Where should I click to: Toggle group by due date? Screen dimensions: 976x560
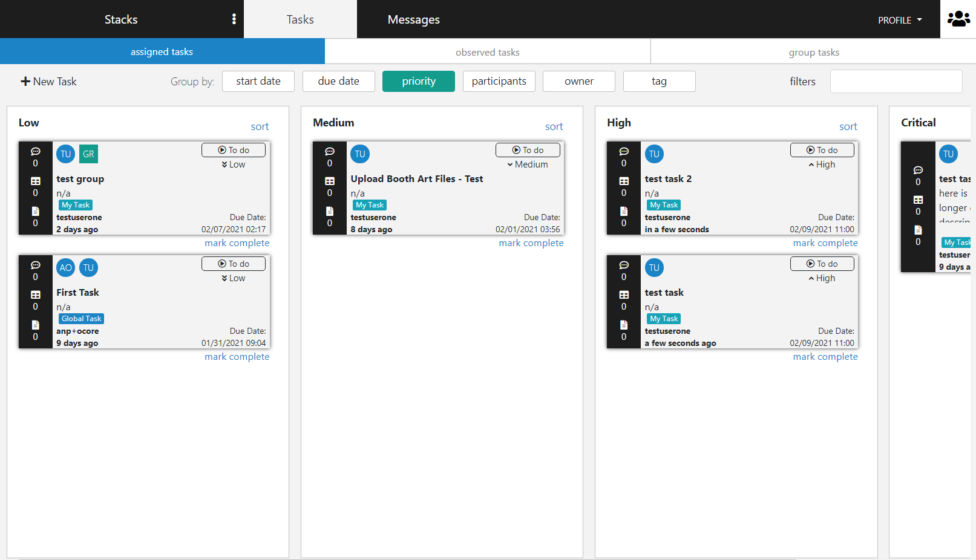coord(338,81)
